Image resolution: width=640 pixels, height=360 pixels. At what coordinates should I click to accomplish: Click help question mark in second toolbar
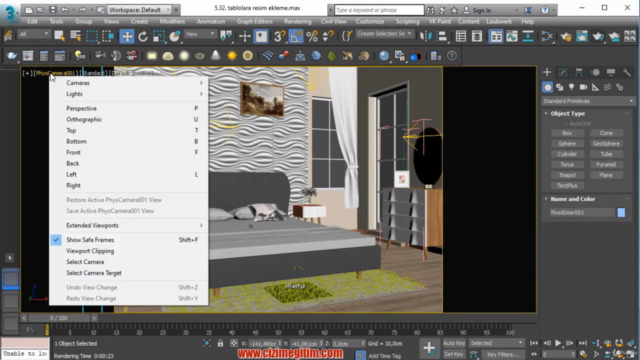pos(452,56)
